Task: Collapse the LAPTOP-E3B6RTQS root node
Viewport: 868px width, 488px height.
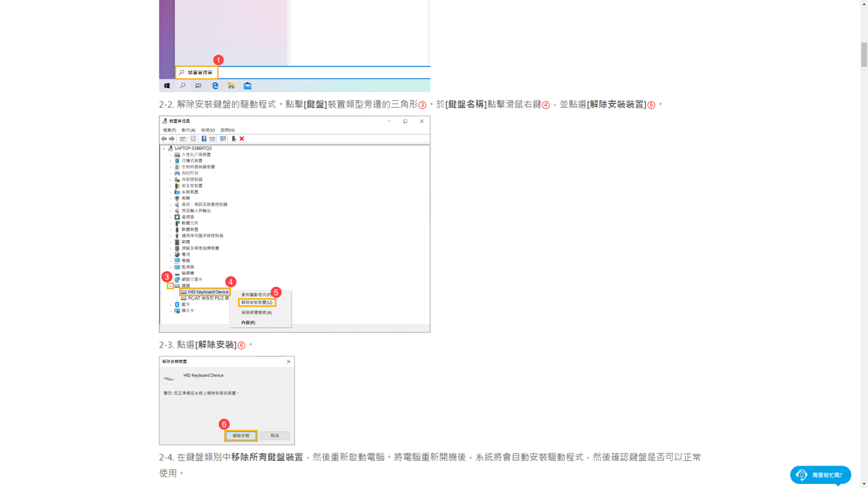Action: pyautogui.click(x=164, y=148)
